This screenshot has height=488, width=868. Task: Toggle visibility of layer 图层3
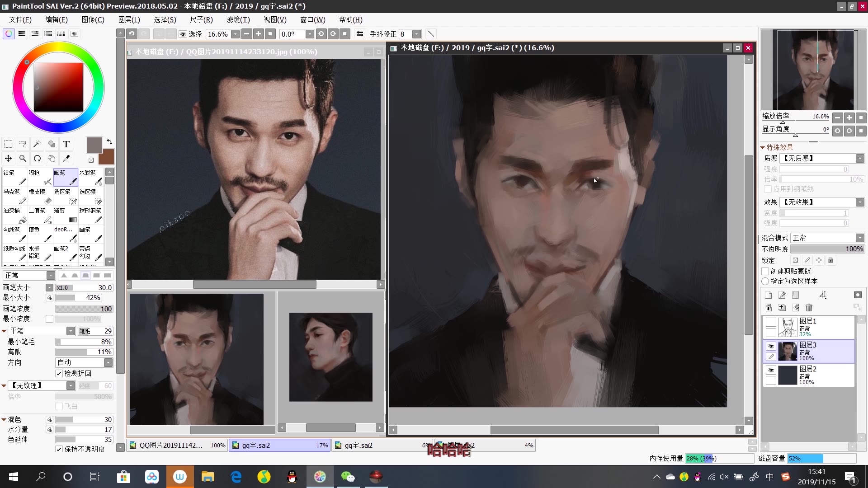[771, 346]
